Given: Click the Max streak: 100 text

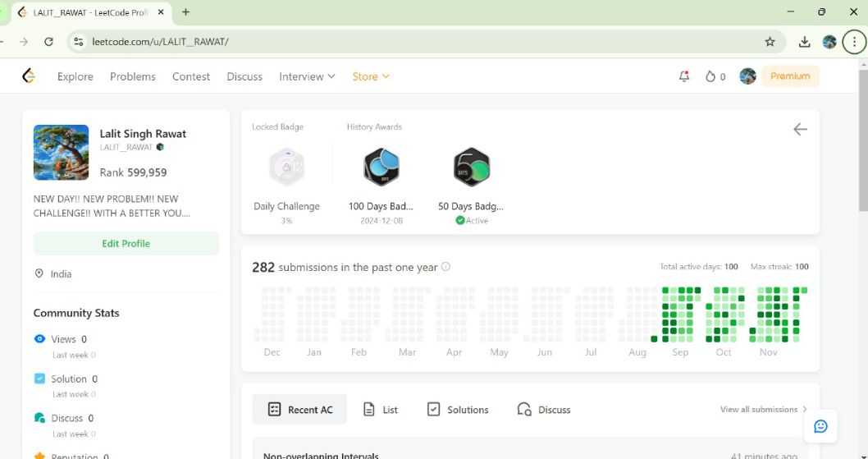Looking at the screenshot, I should tap(779, 267).
